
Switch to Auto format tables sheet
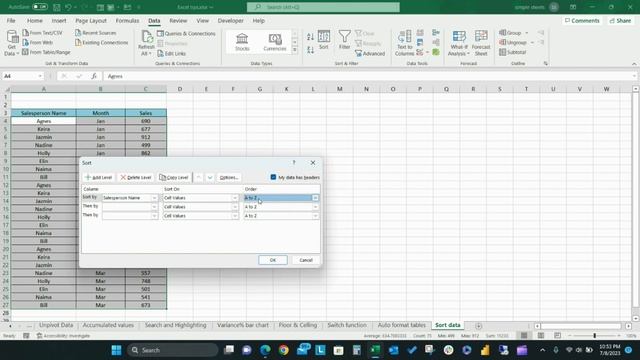[402, 325]
